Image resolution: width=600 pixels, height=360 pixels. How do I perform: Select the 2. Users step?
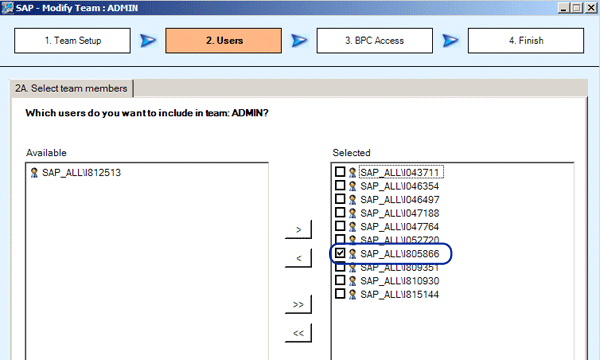click(223, 41)
